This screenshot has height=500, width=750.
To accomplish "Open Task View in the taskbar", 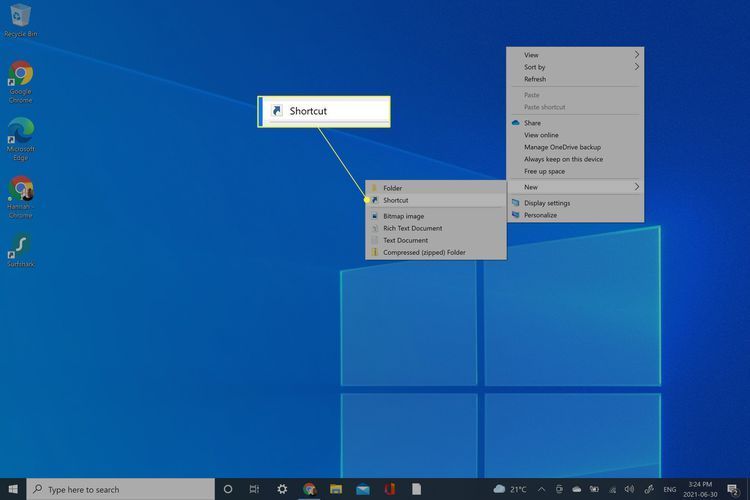I will pyautogui.click(x=254, y=489).
